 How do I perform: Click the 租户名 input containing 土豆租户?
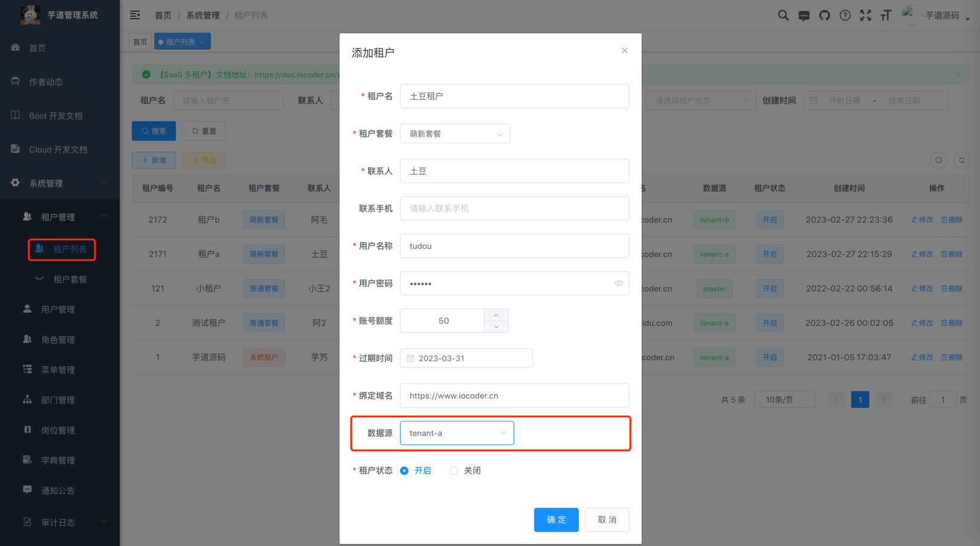click(x=514, y=96)
